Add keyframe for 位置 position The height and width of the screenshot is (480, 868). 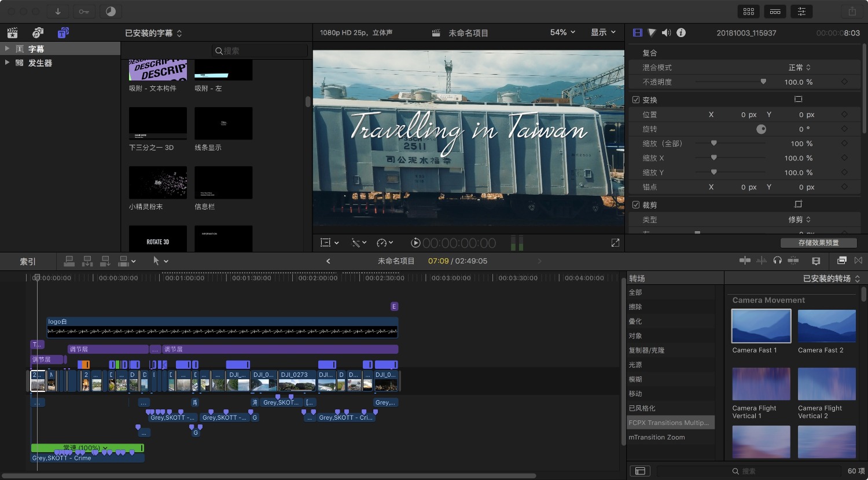click(844, 115)
